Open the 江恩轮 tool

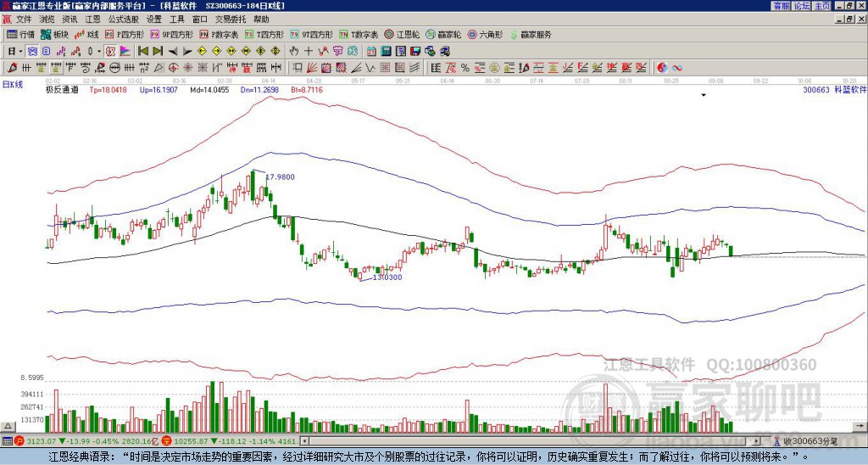tap(403, 34)
